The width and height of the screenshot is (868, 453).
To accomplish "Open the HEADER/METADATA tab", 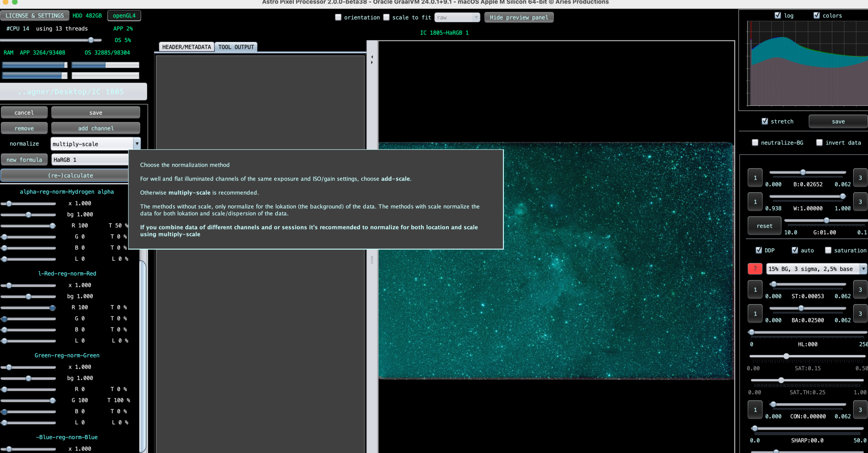I will coord(186,47).
